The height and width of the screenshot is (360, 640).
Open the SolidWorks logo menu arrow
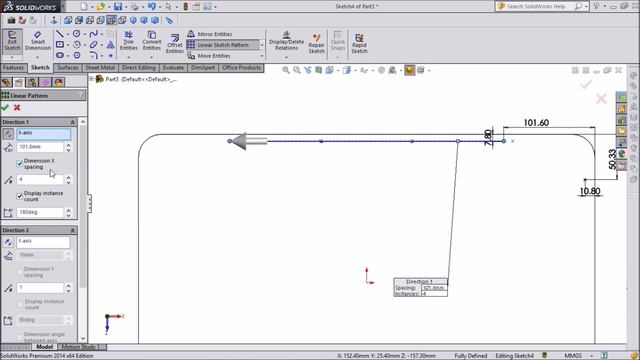[x=63, y=7]
